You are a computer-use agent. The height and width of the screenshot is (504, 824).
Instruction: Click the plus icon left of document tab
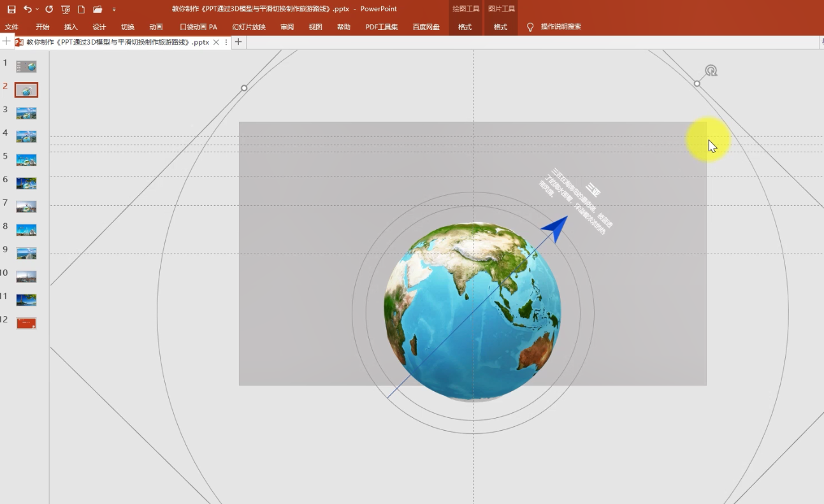click(x=6, y=41)
